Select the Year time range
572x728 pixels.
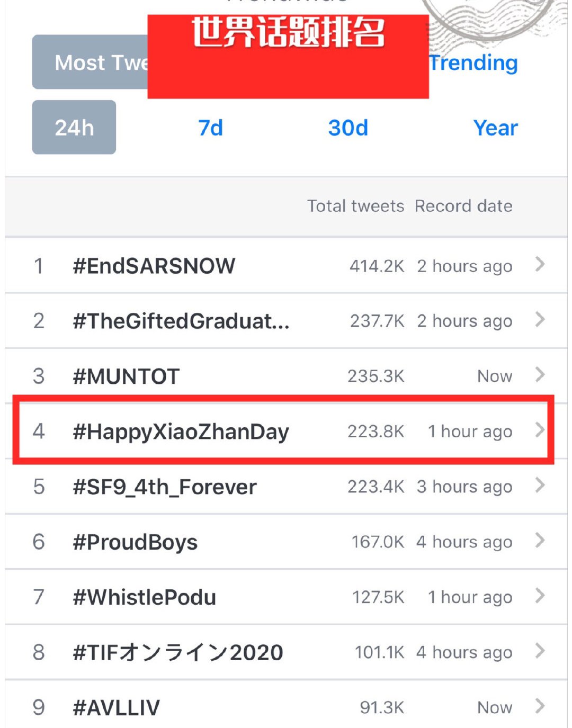(495, 128)
